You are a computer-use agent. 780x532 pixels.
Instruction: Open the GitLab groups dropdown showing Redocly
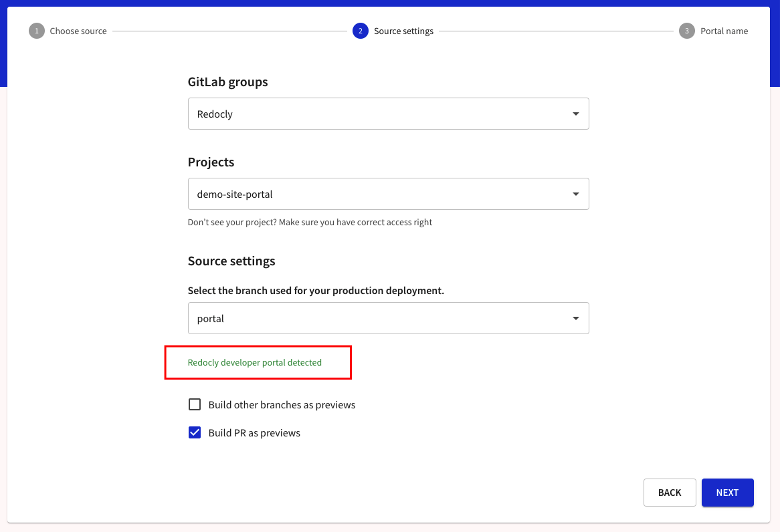pyautogui.click(x=388, y=114)
